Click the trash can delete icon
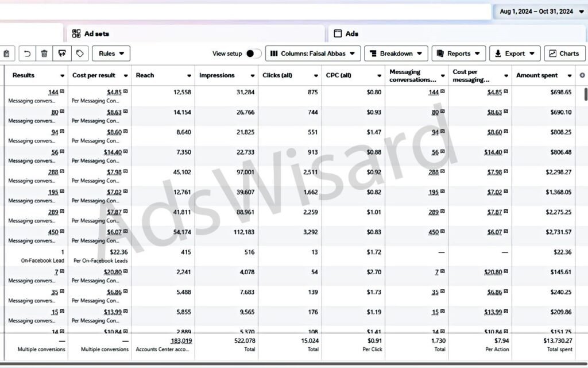 pyautogui.click(x=44, y=53)
